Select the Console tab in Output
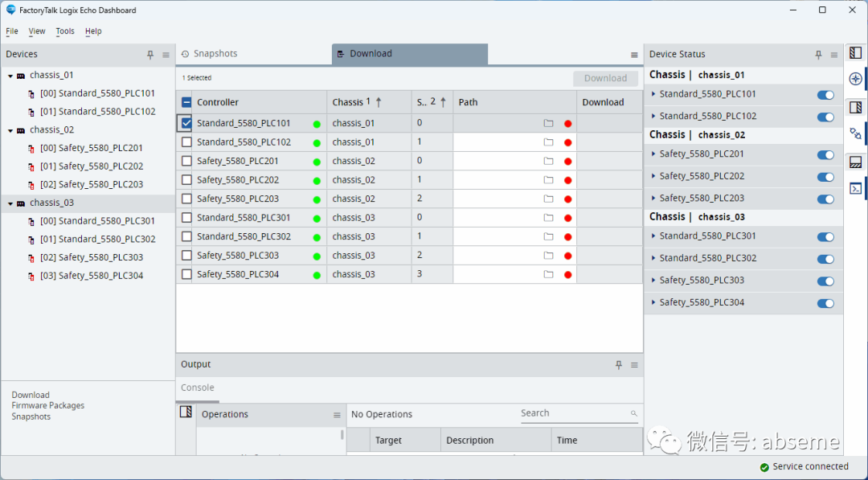The width and height of the screenshot is (868, 480). click(x=198, y=388)
